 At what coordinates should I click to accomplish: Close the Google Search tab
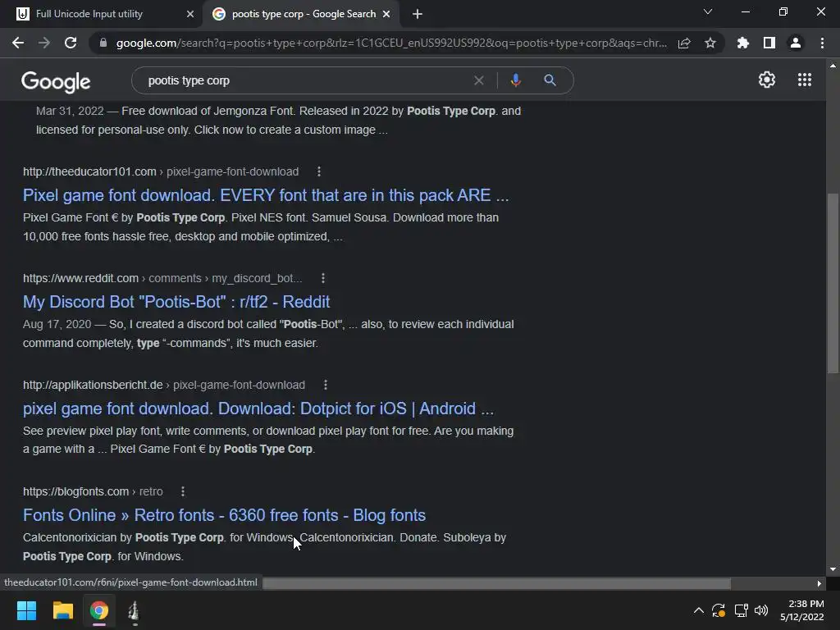(x=386, y=14)
